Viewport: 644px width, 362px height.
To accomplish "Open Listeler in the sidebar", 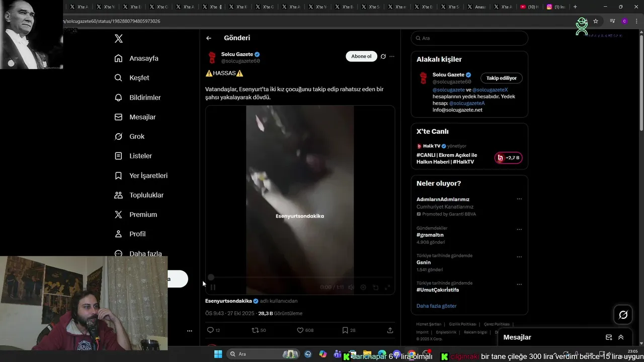I will coord(133,156).
